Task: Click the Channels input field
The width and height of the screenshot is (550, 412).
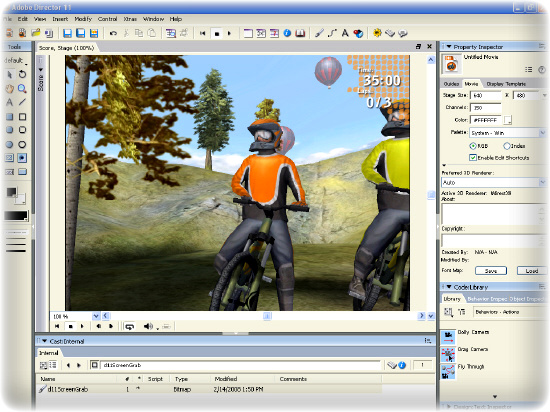Action: point(486,108)
